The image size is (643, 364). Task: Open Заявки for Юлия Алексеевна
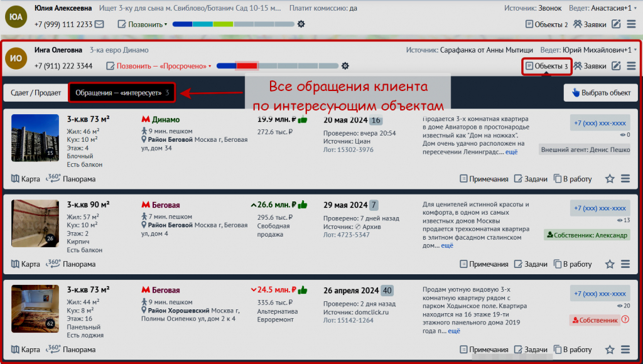[x=590, y=24]
